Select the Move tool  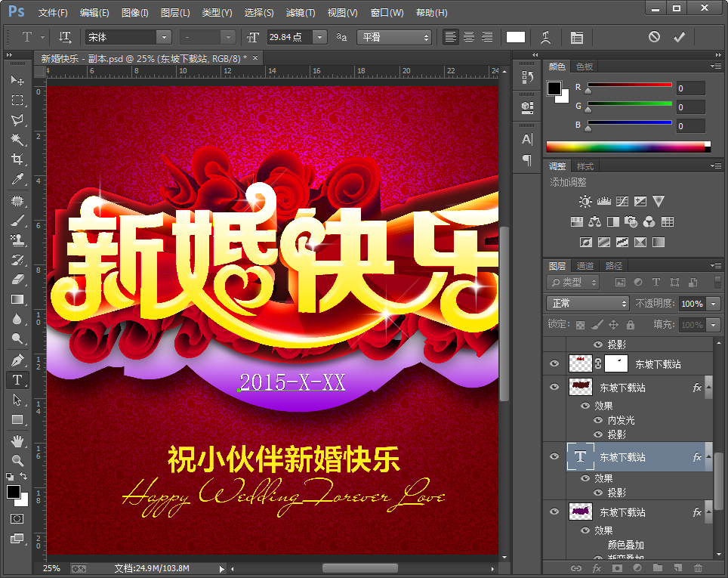pyautogui.click(x=17, y=80)
